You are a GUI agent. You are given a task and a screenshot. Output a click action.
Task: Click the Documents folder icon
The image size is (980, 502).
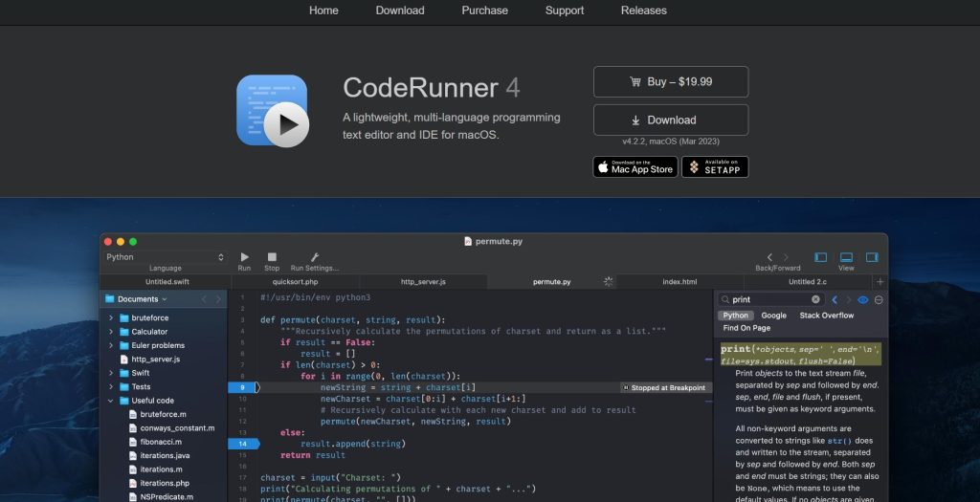(110, 299)
